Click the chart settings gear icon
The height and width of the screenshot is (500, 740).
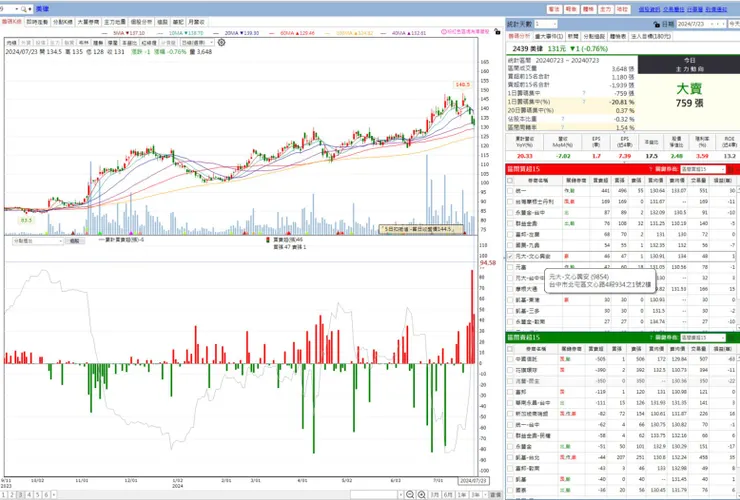pos(221,42)
